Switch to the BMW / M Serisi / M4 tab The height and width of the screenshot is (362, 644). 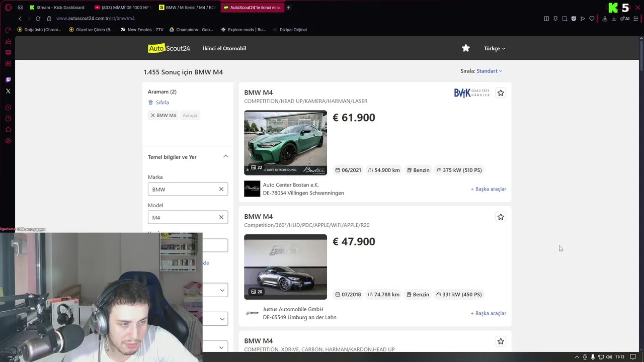[x=187, y=8]
